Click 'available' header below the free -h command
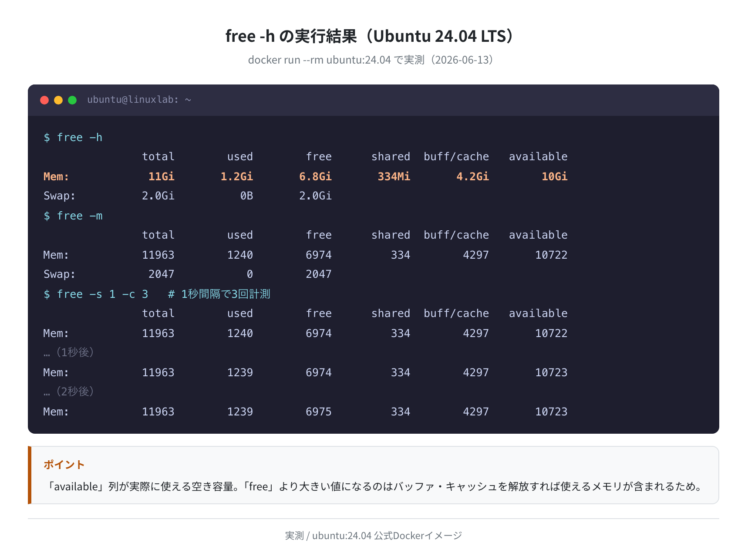The height and width of the screenshot is (560, 748). (538, 157)
